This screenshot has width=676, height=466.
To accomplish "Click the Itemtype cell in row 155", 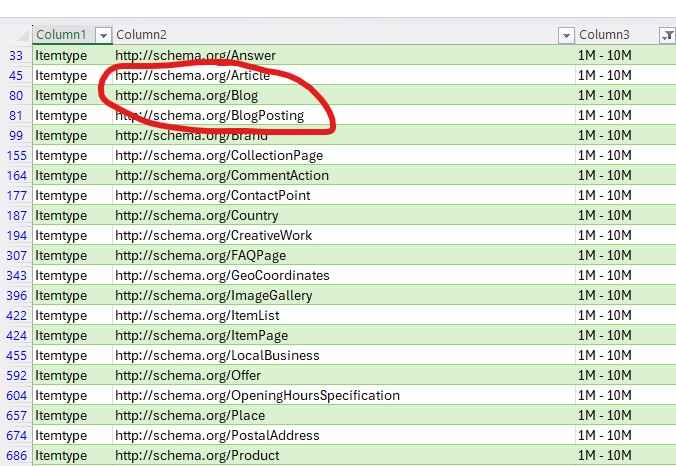I will [x=72, y=155].
